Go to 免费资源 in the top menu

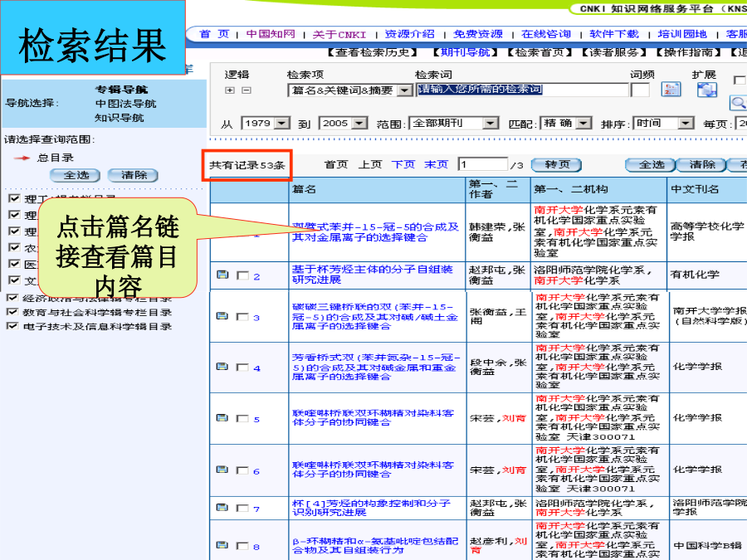pyautogui.click(x=478, y=34)
